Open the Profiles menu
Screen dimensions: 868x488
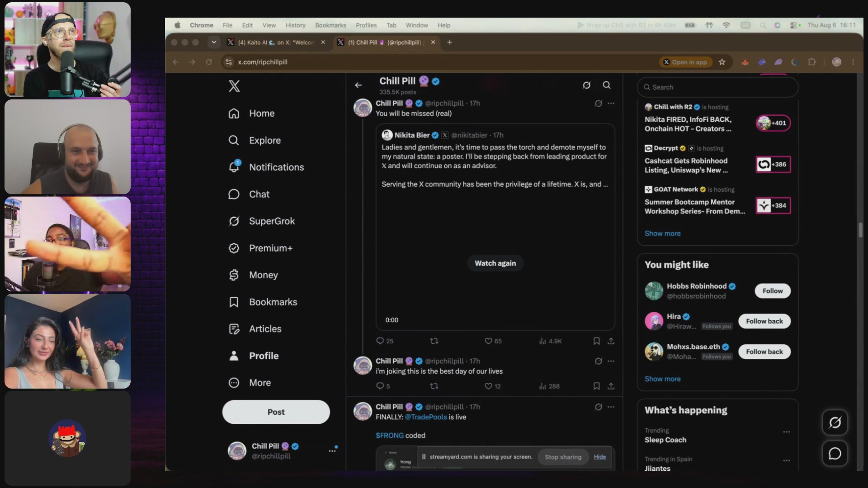(366, 25)
